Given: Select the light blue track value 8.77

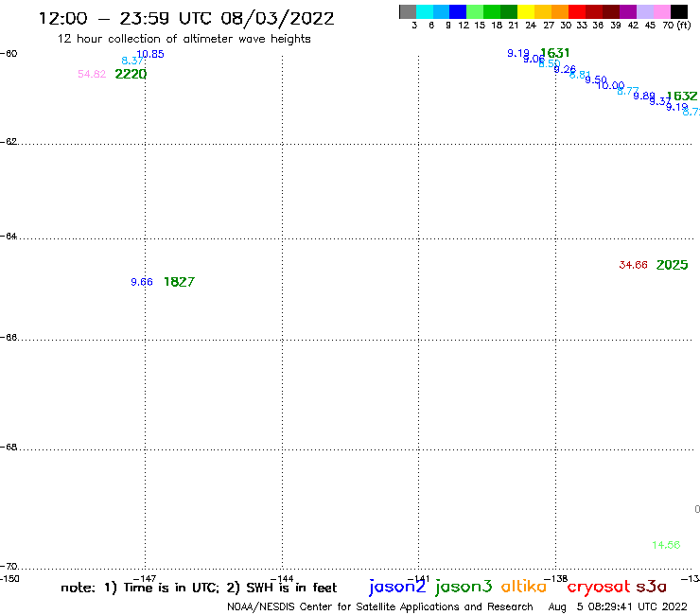Looking at the screenshot, I should point(628,91).
